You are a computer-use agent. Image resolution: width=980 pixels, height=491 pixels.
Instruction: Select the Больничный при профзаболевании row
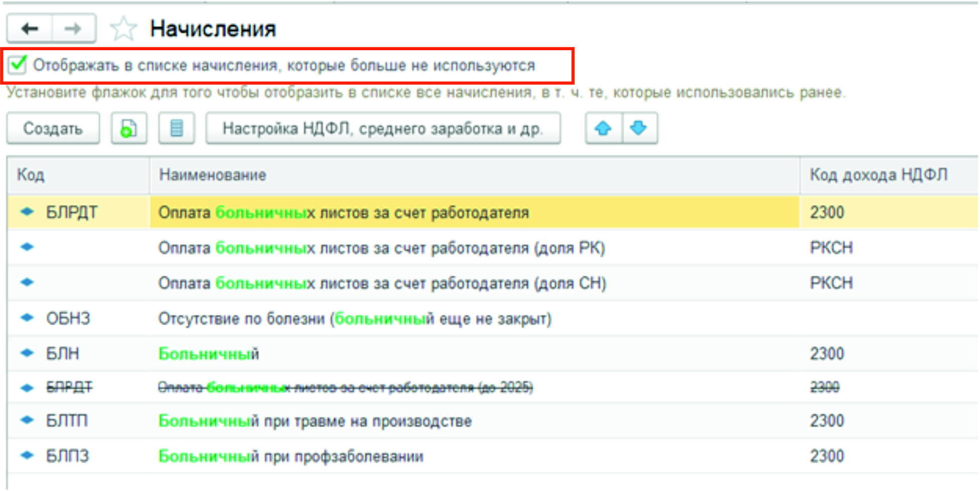click(291, 456)
